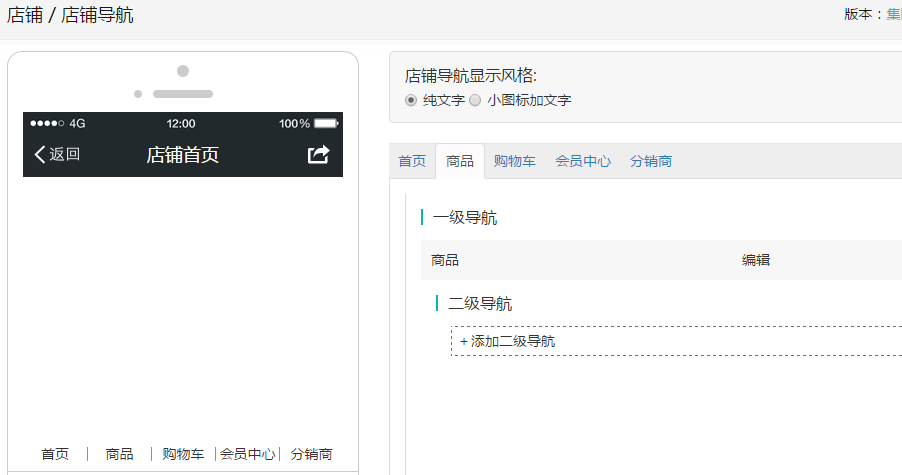
Task: Click the signal dots in phone status bar
Action: point(47,124)
